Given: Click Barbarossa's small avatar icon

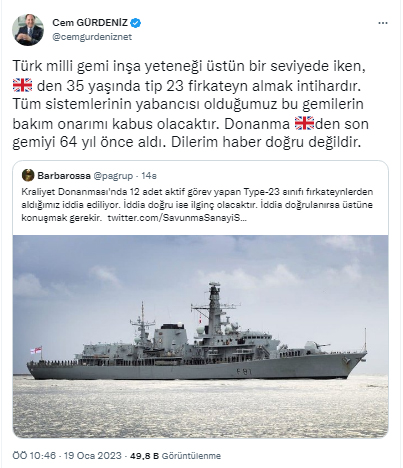Looking at the screenshot, I should click(x=28, y=175).
